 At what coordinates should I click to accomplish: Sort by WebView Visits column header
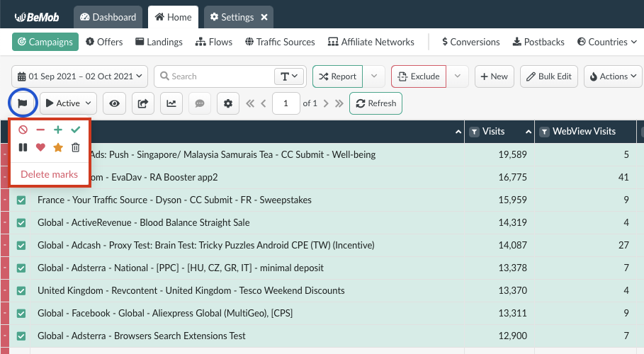pos(584,132)
